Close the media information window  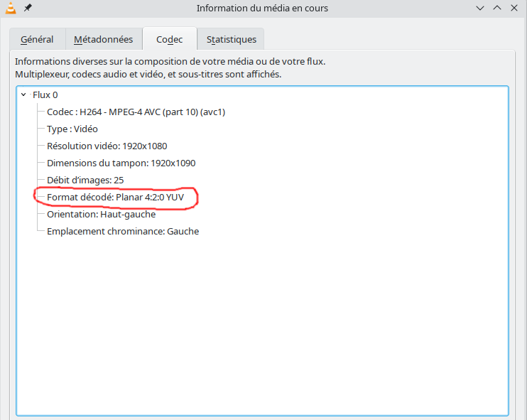(x=514, y=8)
